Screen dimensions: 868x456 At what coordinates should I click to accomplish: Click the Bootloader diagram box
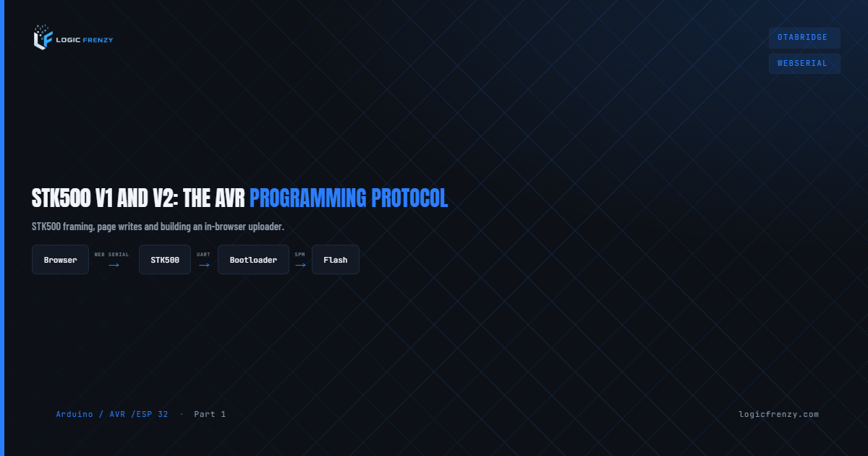pyautogui.click(x=253, y=260)
